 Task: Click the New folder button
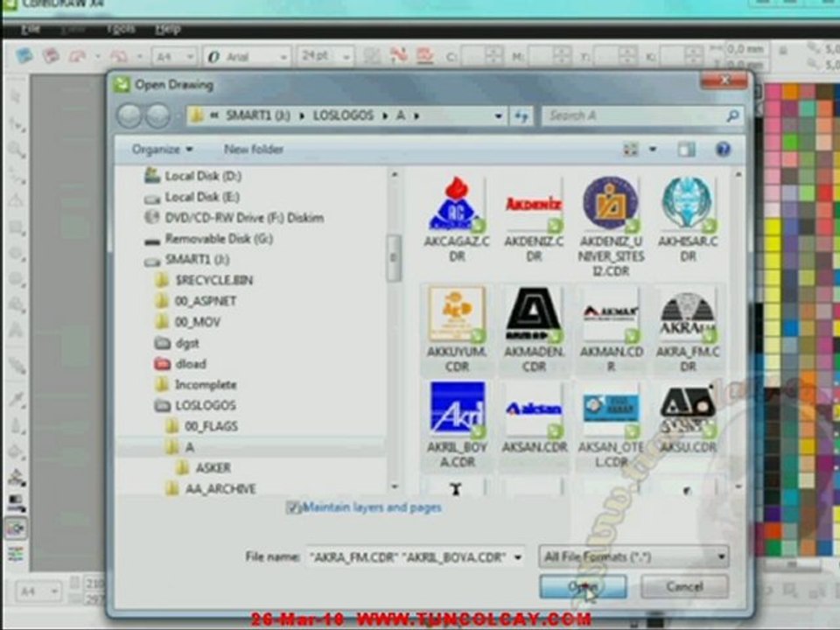(254, 150)
